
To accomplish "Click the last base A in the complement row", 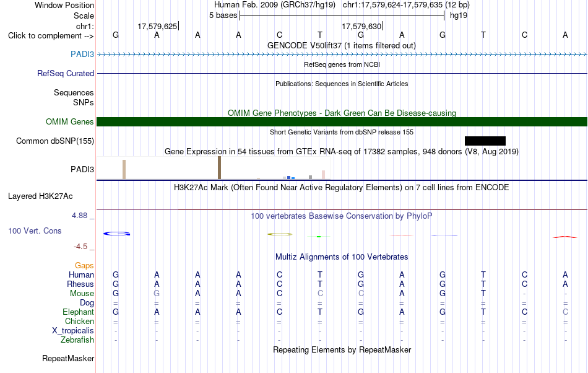I will click(x=565, y=35).
